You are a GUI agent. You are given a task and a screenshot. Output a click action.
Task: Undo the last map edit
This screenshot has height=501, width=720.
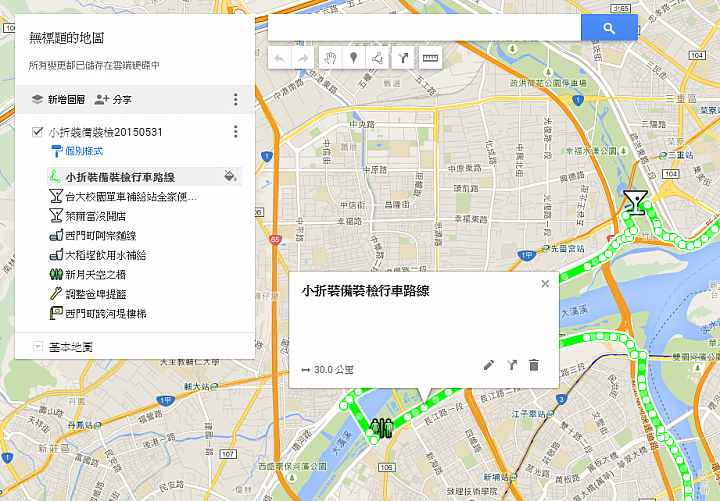[280, 58]
